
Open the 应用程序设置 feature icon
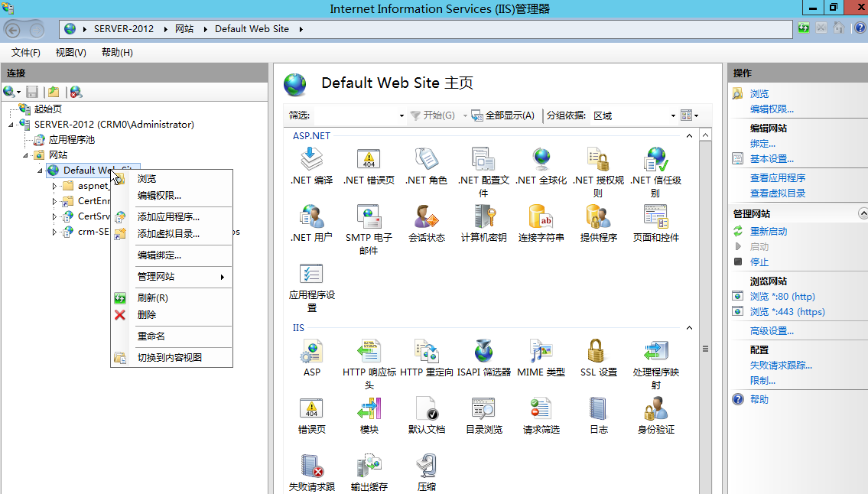tap(312, 274)
